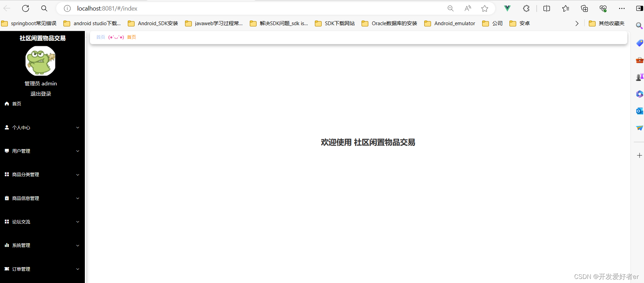
Task: Click first 首页 breadcrumb link
Action: click(x=101, y=37)
